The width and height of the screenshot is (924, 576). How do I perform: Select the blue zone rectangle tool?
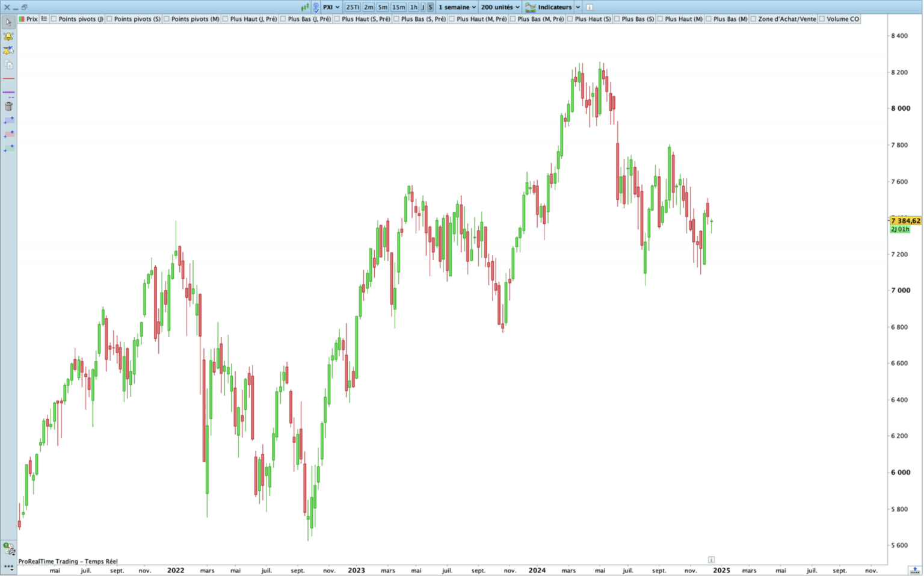8,120
